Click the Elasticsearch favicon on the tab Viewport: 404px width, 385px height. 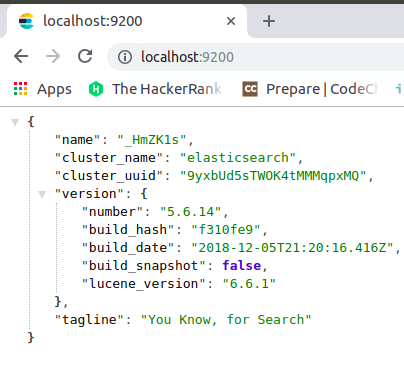(x=26, y=21)
